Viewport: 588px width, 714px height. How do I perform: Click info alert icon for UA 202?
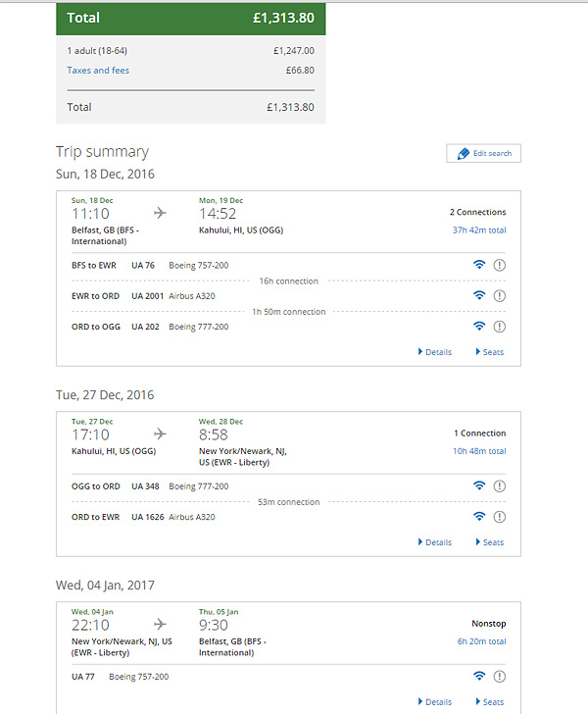tap(499, 327)
